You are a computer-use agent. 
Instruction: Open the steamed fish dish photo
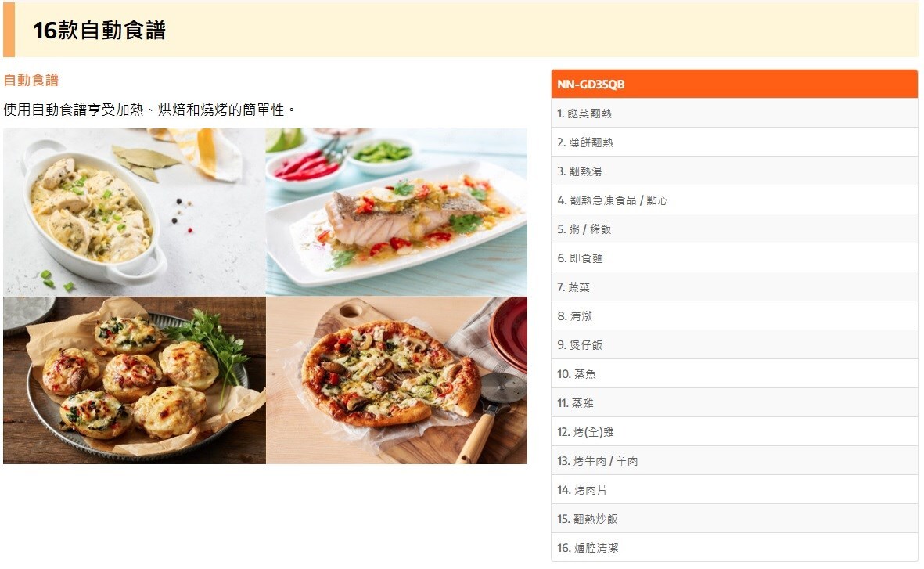[397, 212]
